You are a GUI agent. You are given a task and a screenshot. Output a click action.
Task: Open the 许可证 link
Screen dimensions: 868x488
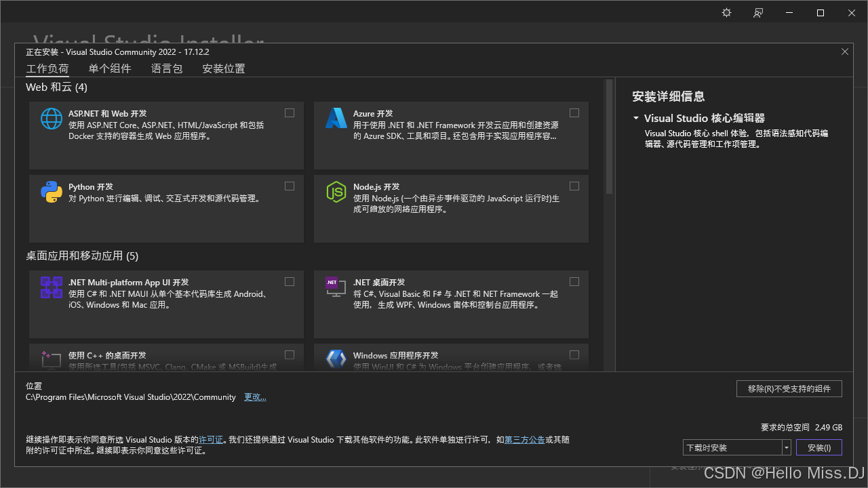[211, 440]
